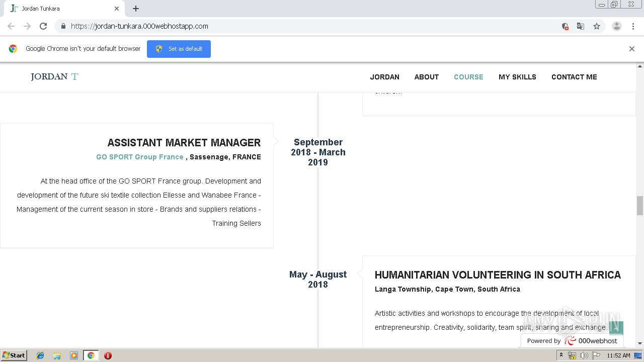Go to the JORDAN nav item
Image resolution: width=644 pixels, height=362 pixels.
[x=385, y=77]
